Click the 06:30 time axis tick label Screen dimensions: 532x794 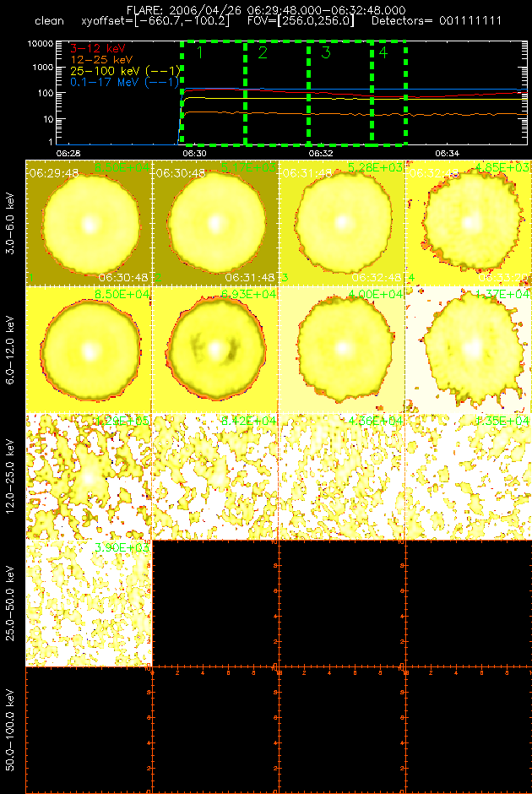click(x=195, y=152)
